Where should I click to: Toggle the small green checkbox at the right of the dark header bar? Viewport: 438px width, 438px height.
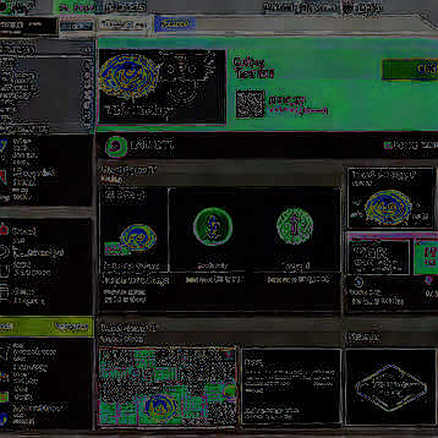click(388, 145)
